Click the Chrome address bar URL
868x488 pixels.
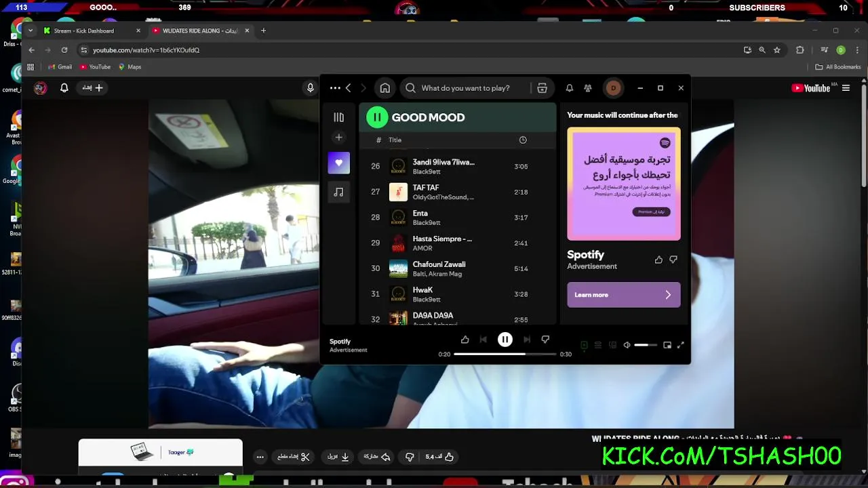pos(146,50)
